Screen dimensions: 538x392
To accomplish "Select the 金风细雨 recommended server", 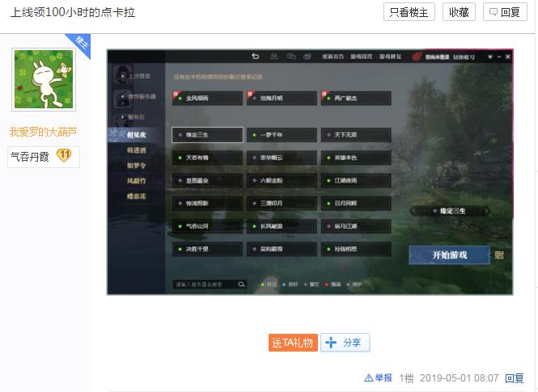I will pyautogui.click(x=207, y=98).
